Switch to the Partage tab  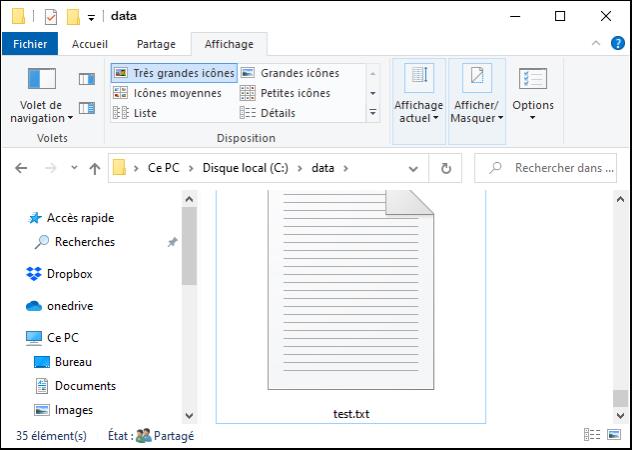pos(156,44)
